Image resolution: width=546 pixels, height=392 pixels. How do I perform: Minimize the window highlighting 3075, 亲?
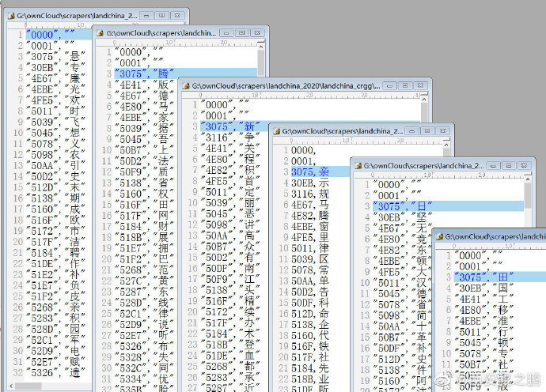pyautogui.click(x=412, y=131)
